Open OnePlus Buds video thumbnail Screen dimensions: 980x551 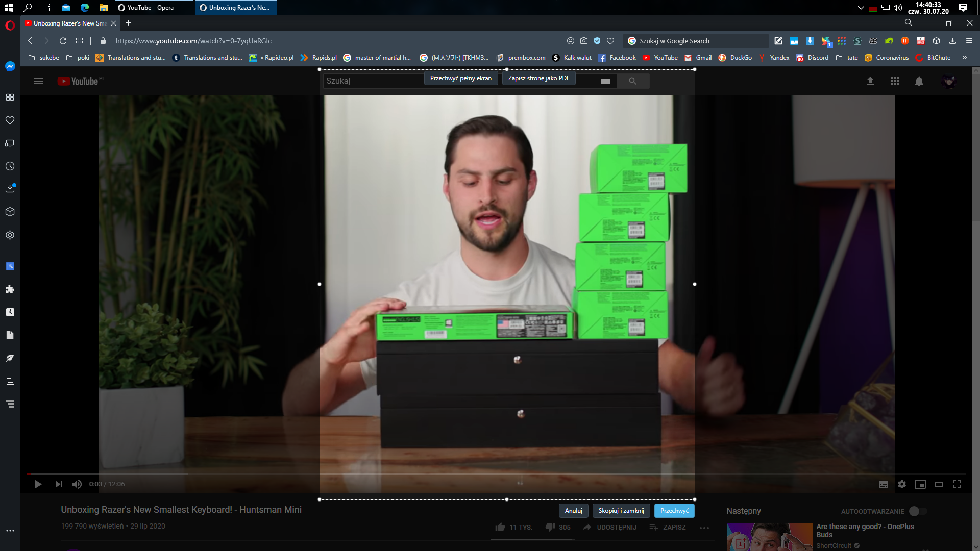[x=769, y=537]
